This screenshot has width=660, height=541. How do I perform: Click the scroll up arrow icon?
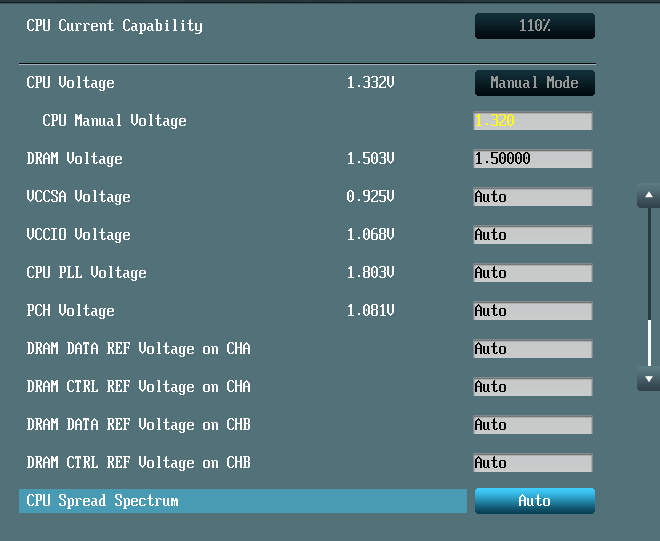click(649, 195)
